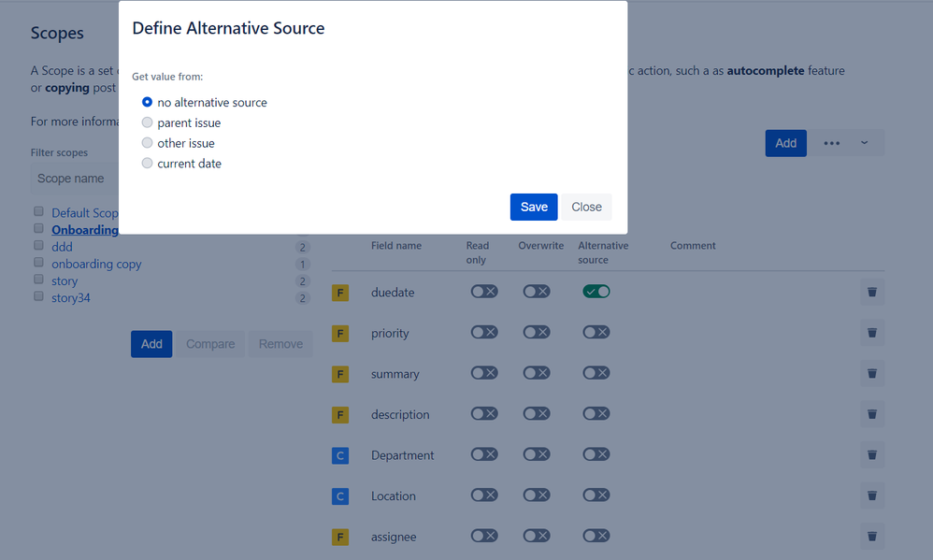
Task: Enable Overwrite for priority
Action: click(x=537, y=332)
